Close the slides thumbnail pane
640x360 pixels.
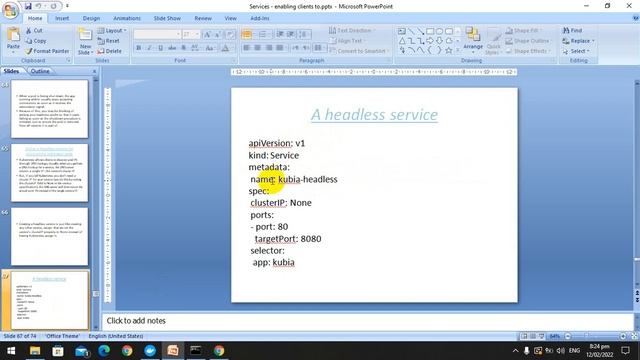click(94, 71)
